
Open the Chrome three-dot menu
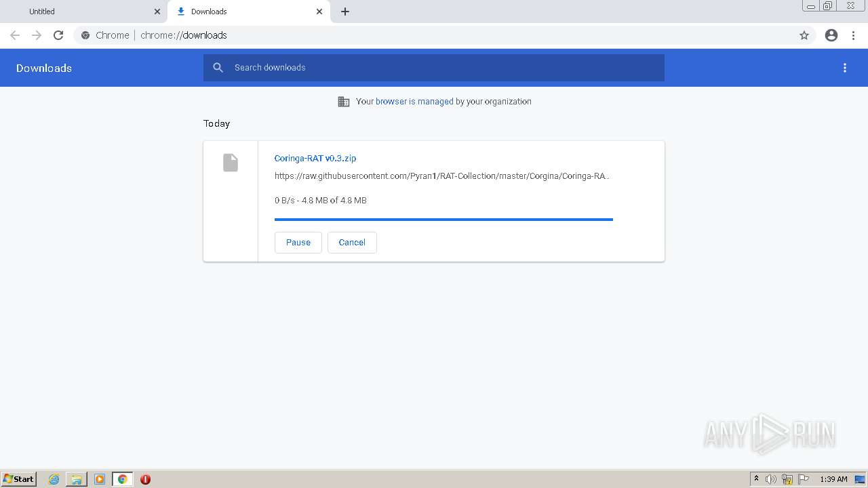(853, 35)
